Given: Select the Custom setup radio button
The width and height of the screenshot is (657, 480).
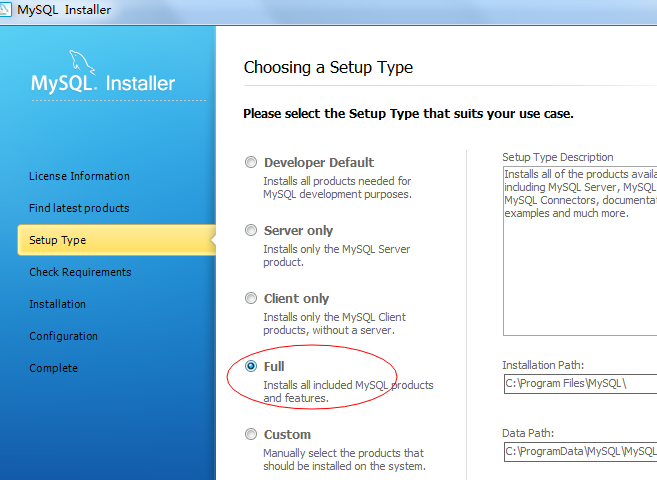Looking at the screenshot, I should pyautogui.click(x=251, y=434).
